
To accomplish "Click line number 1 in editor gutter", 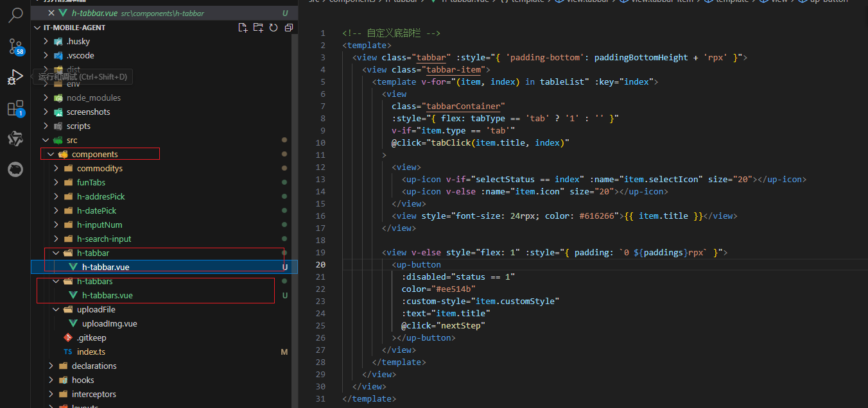I will point(324,33).
